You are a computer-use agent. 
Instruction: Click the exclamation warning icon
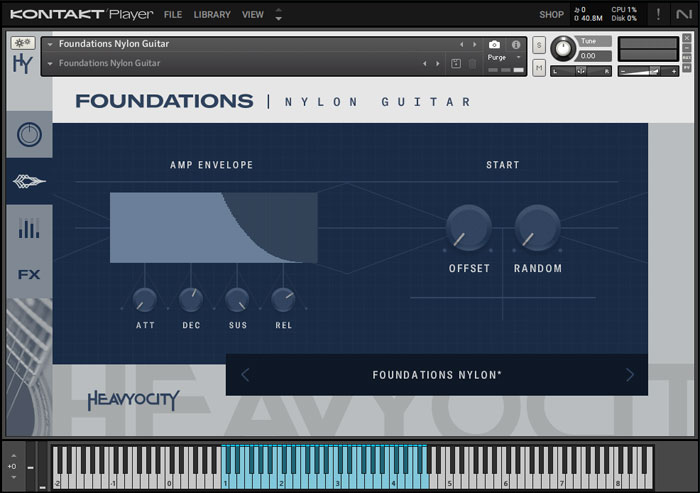pyautogui.click(x=658, y=14)
